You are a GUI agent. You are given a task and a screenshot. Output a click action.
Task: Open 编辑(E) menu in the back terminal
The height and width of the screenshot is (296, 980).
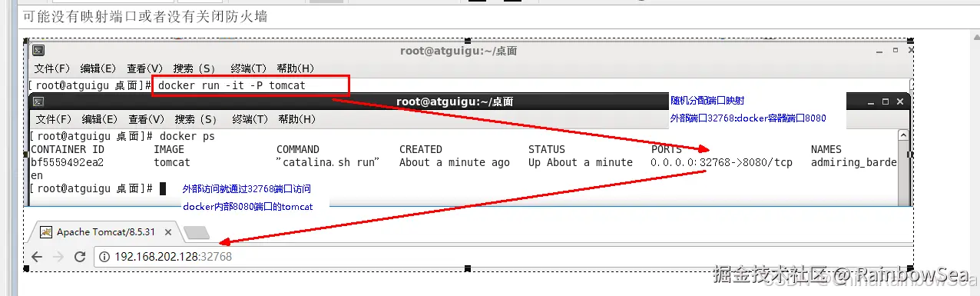[98, 68]
